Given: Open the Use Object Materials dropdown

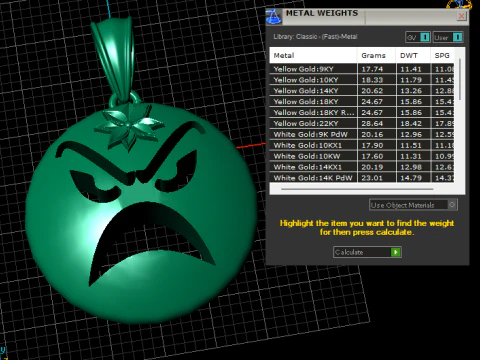Looking at the screenshot, I should tap(413, 205).
